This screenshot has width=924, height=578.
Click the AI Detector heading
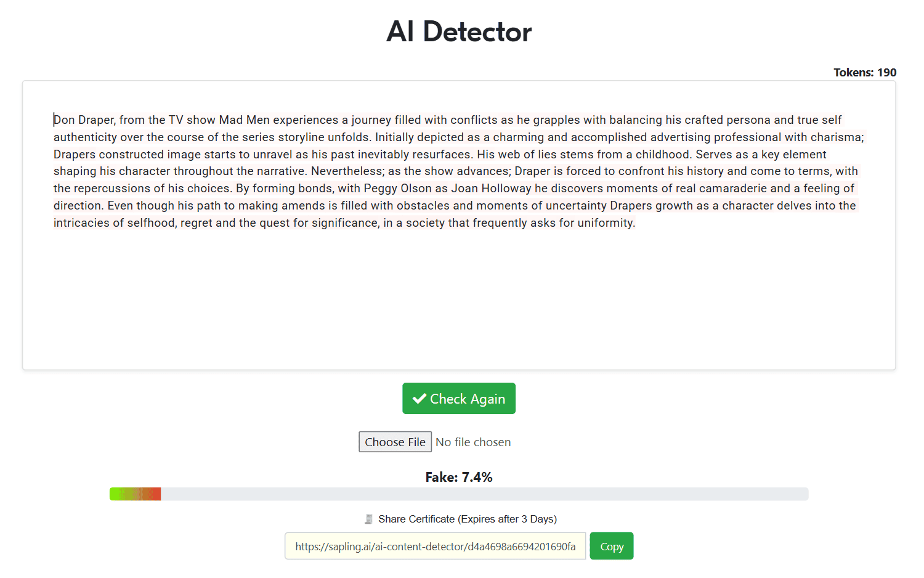click(459, 31)
